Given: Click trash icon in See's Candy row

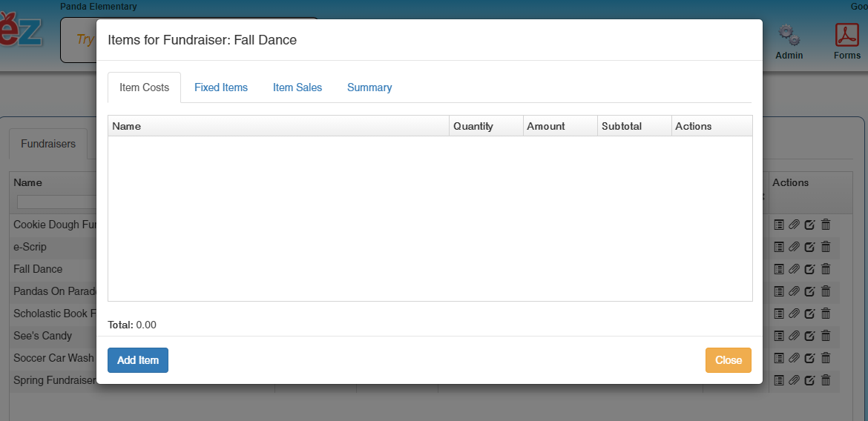Looking at the screenshot, I should click(x=826, y=336).
